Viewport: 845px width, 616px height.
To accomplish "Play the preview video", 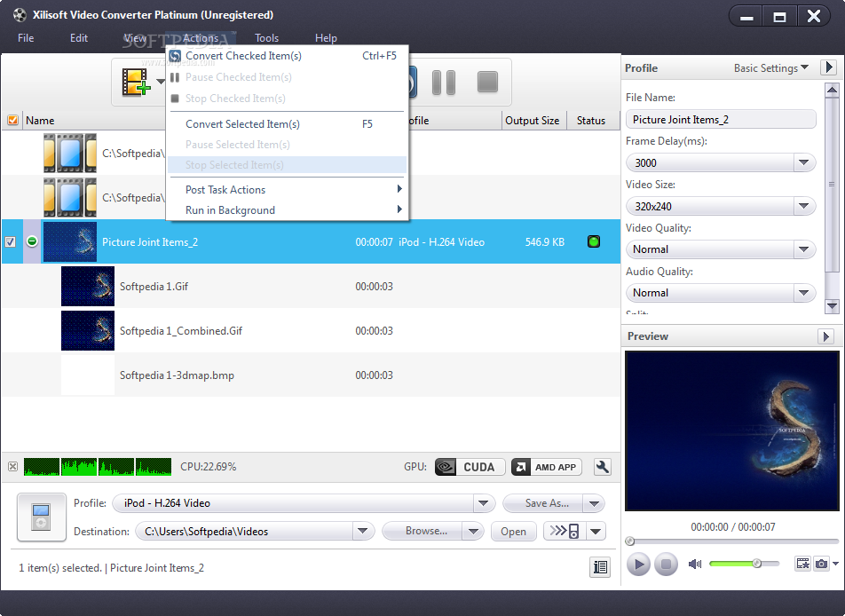I will pos(638,565).
